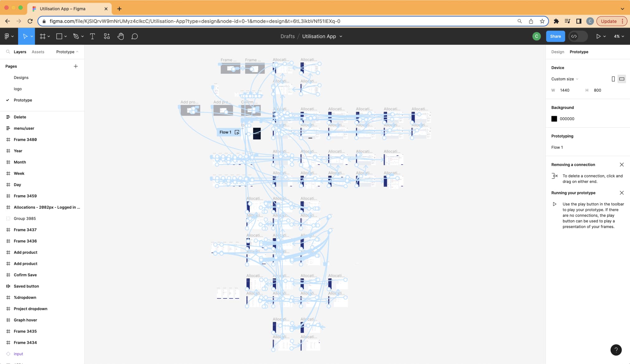Collapse the Prototype page selector
Viewport: 630px width, 364px height.
coord(67,52)
